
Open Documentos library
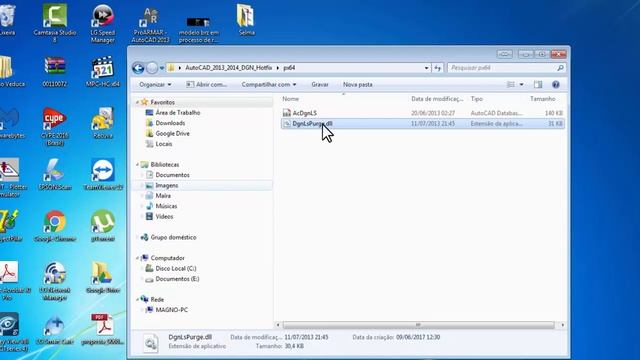point(172,175)
